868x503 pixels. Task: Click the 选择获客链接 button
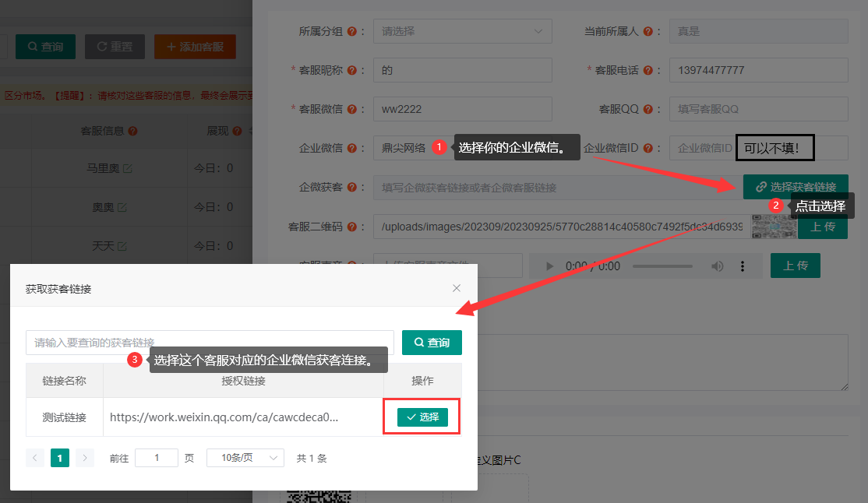coord(795,187)
